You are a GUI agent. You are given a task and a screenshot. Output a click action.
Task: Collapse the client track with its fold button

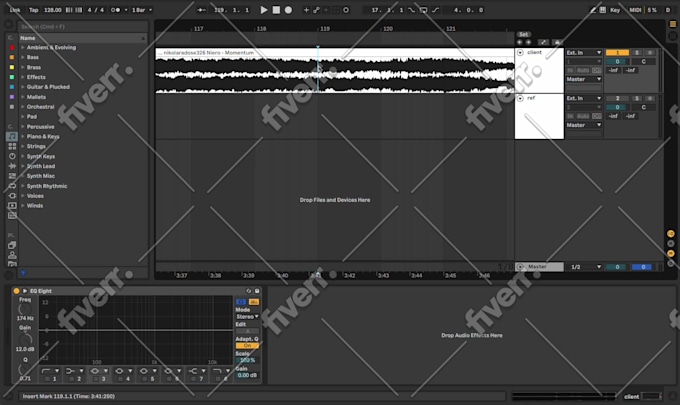pyautogui.click(x=520, y=52)
